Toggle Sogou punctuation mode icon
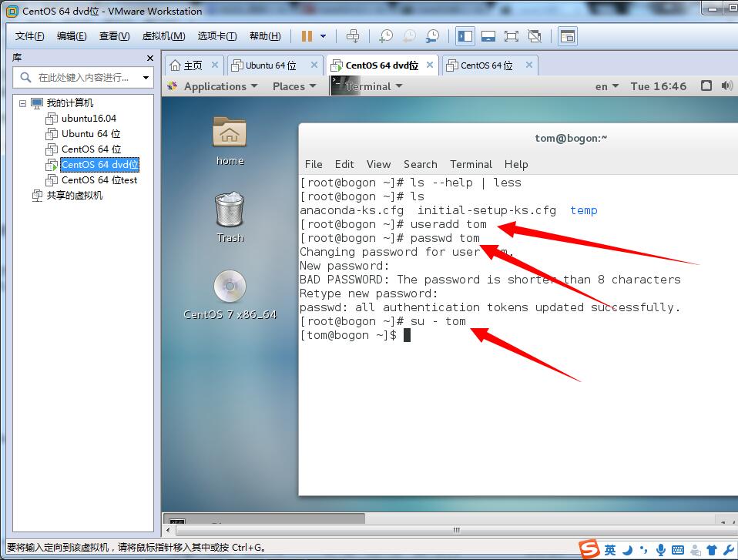Viewport: 738px width, 560px height. click(644, 550)
